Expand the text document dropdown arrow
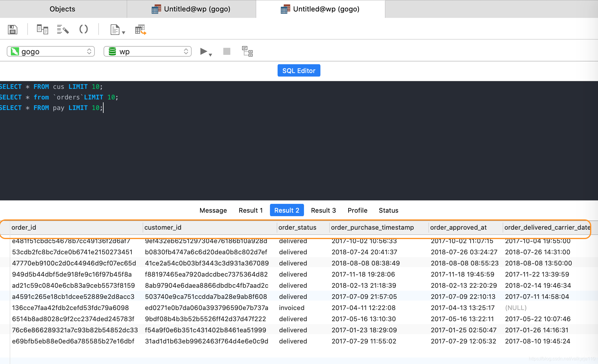 (124, 33)
